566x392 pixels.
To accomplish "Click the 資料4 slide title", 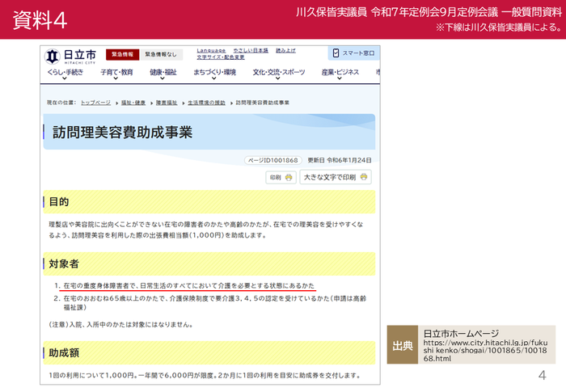I will pos(40,20).
